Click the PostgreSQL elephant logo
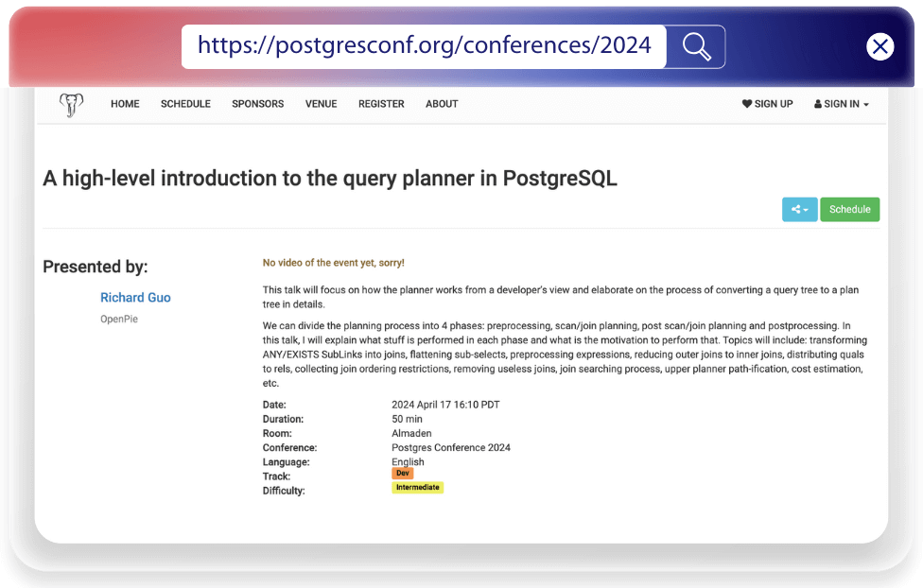 [x=71, y=105]
